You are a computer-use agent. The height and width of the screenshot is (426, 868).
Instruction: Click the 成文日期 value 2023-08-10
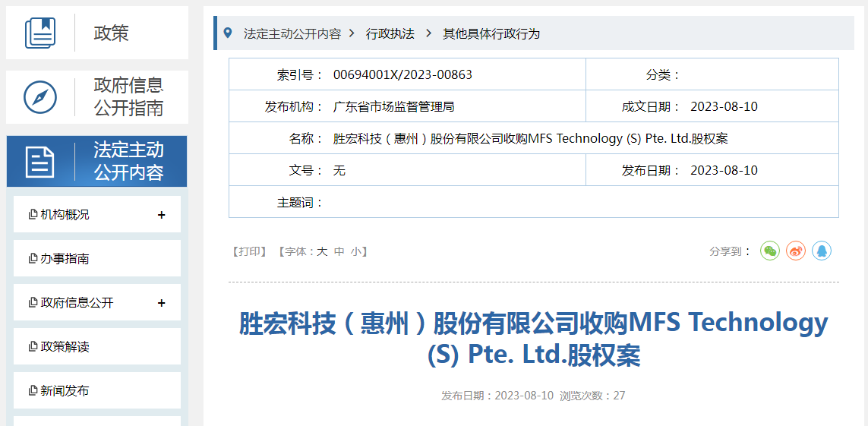tap(724, 107)
